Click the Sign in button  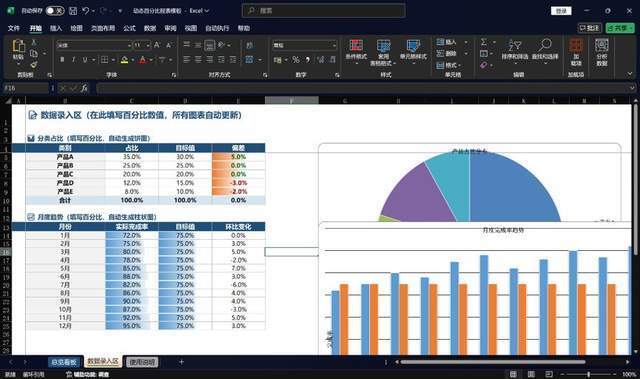[561, 11]
